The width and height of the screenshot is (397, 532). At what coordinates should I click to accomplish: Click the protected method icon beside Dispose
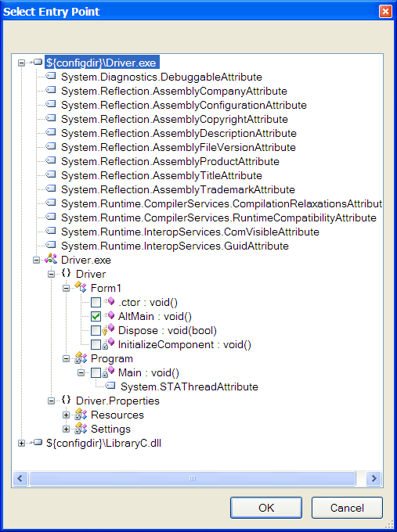[x=109, y=329]
